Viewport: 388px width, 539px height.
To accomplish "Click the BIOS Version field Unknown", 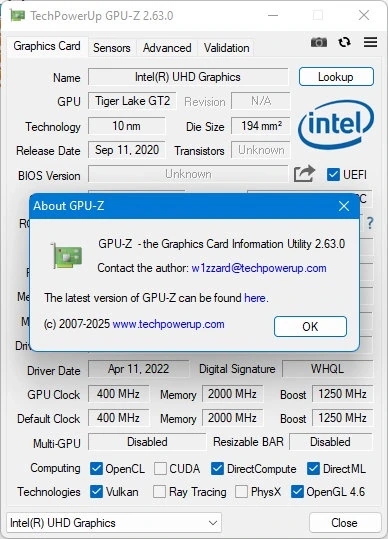I will click(188, 174).
